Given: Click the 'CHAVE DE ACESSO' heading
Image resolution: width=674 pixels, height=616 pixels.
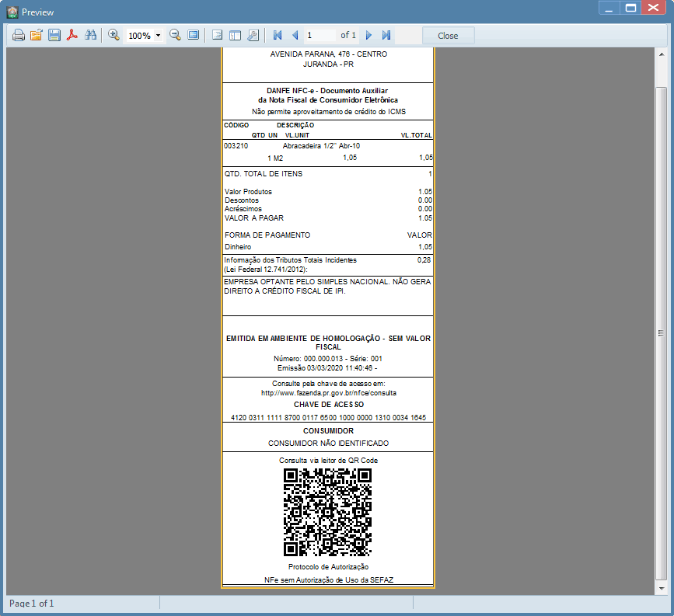Looking at the screenshot, I should tap(329, 405).
